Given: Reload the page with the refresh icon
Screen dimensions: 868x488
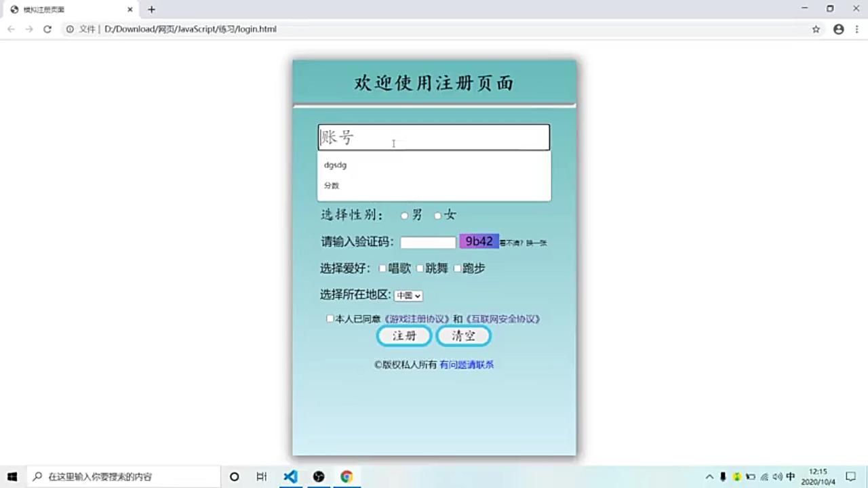Looking at the screenshot, I should coord(47,29).
